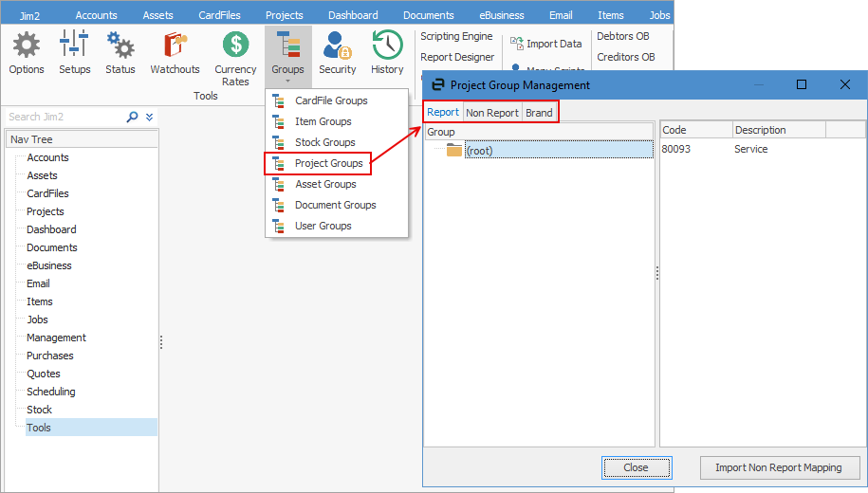Open the Items ribbon tab
The height and width of the screenshot is (493, 868).
coord(611,15)
